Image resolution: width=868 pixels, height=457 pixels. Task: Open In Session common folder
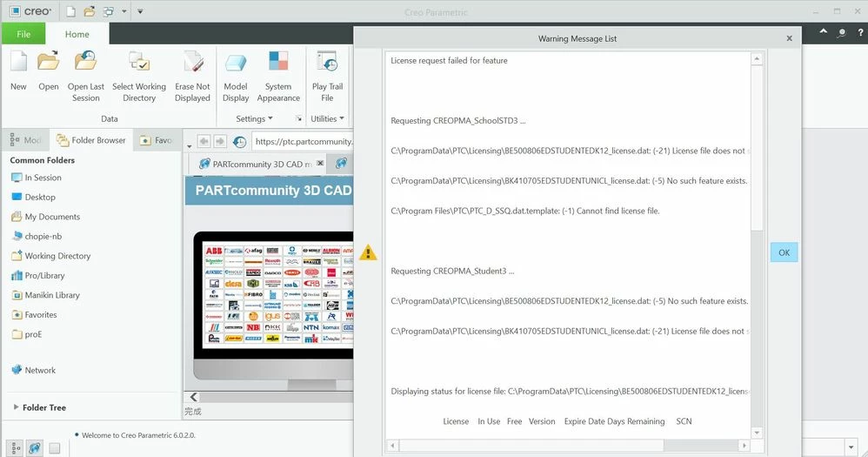point(37,178)
